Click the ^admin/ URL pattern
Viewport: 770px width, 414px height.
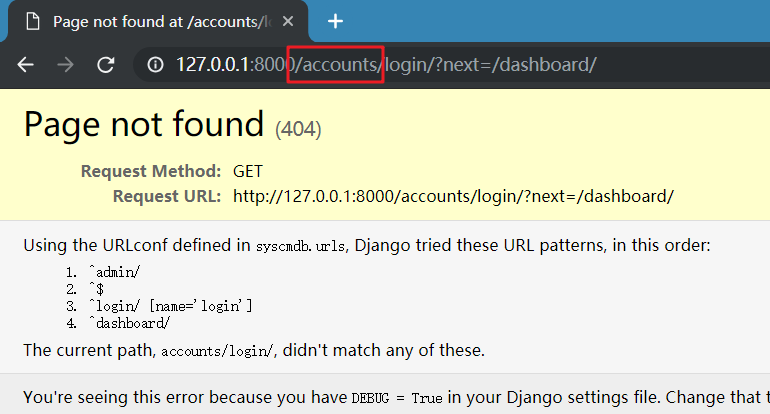tap(115, 270)
